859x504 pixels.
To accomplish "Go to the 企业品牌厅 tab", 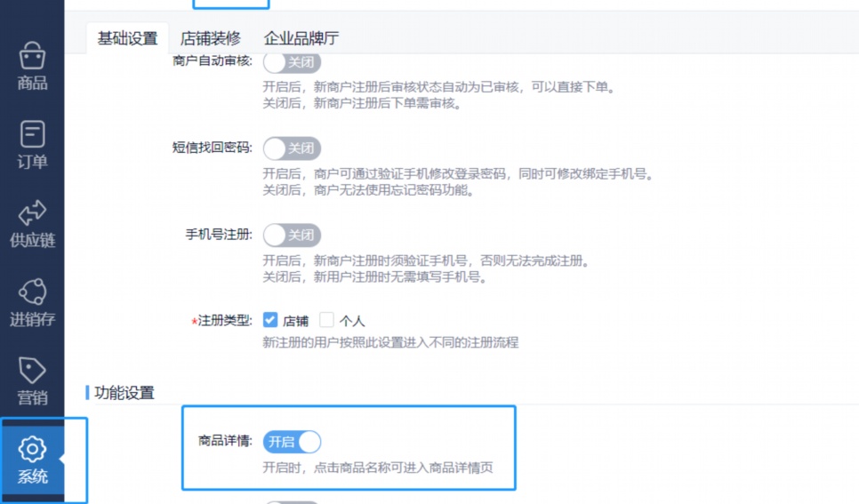I will point(301,38).
